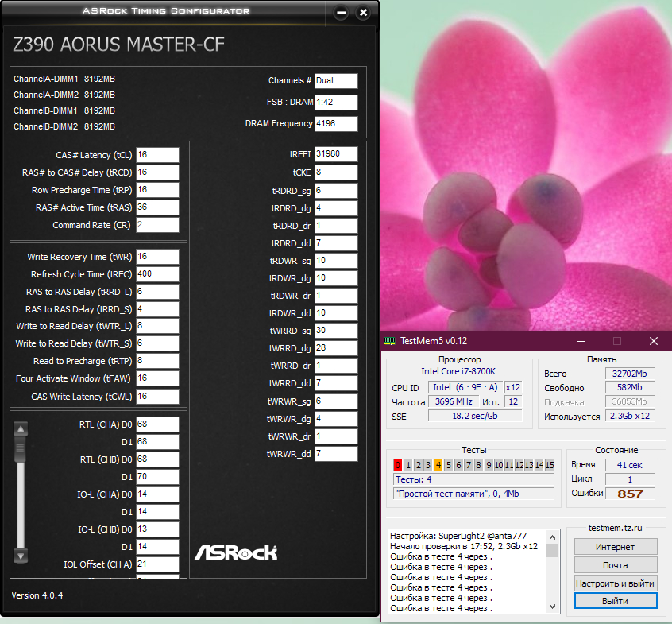Click the FSB : DRAM ratio field

336,102
